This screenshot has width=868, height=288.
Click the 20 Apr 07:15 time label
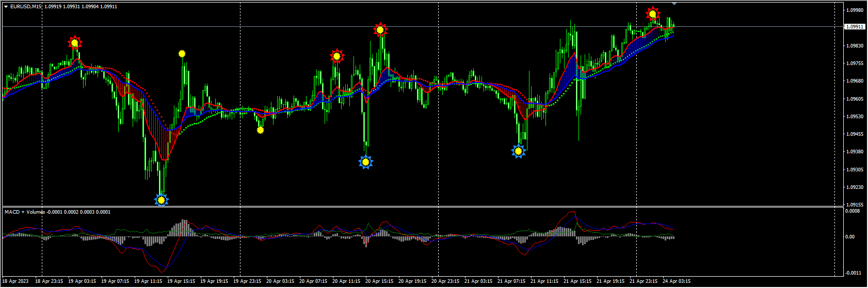pos(313,281)
